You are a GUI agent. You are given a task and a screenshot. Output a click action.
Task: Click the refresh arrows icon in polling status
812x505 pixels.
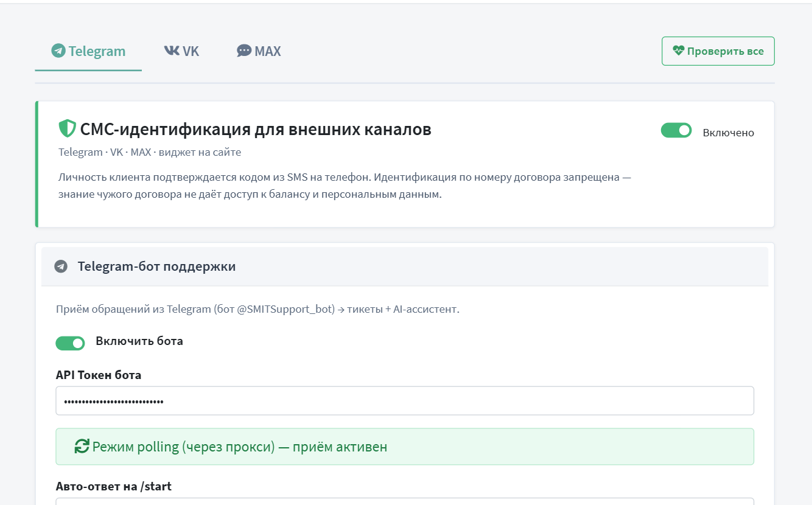(x=82, y=447)
